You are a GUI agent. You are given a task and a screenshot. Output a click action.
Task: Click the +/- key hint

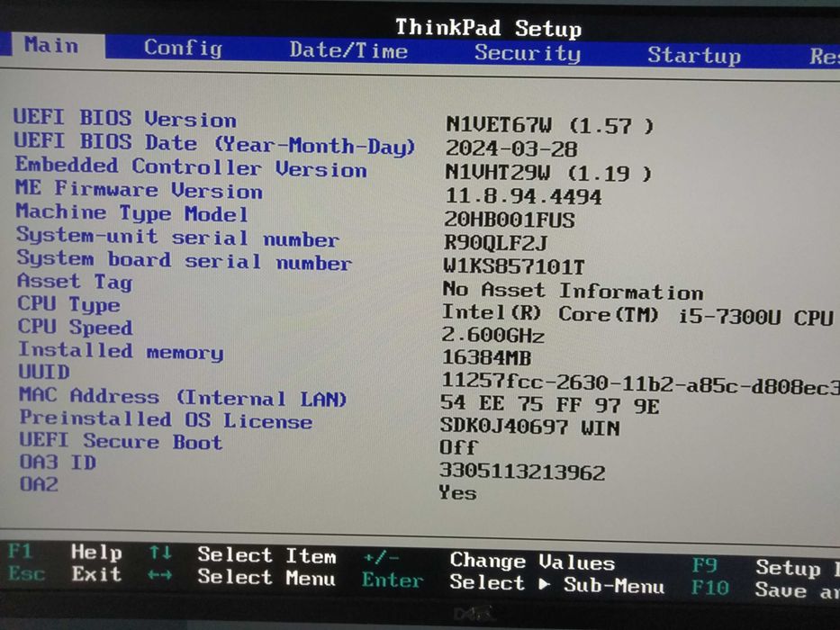382,558
